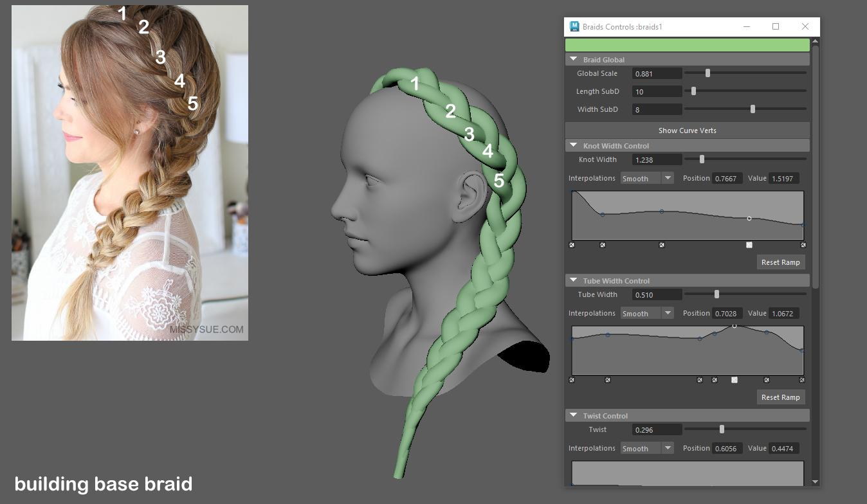Reset Ramp for Tube Width Control

(x=780, y=397)
